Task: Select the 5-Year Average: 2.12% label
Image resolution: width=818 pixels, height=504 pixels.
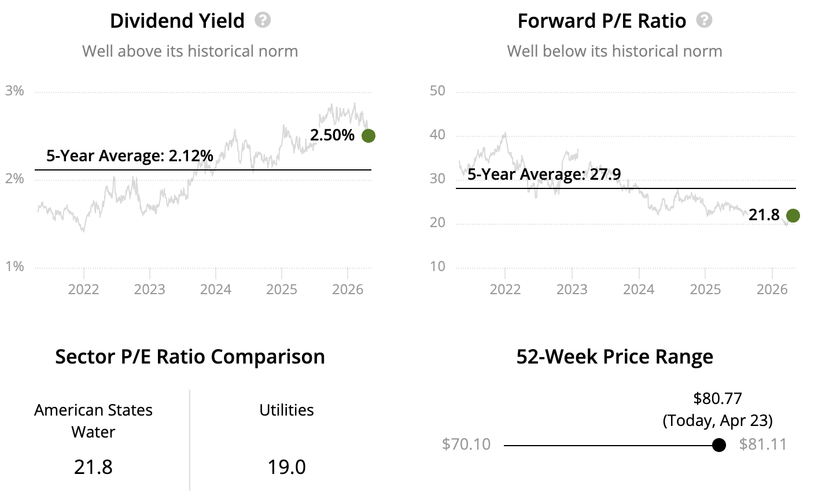Action: (x=130, y=156)
